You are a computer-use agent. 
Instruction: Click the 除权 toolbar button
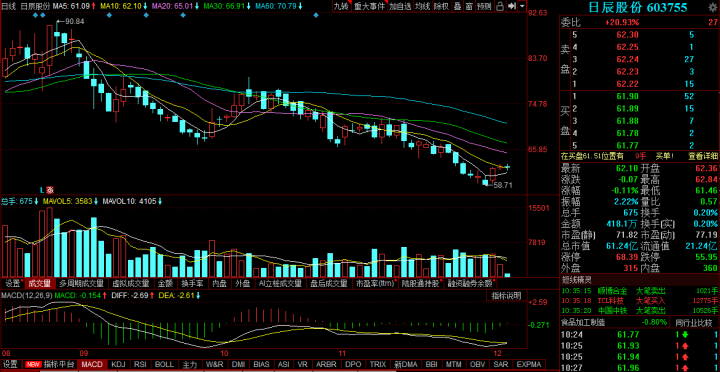(441, 6)
